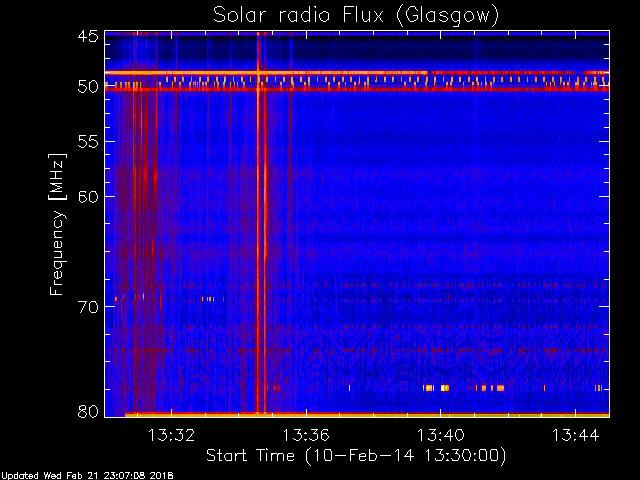Image resolution: width=640 pixels, height=480 pixels.
Task: Click the 13:40 time tick label
Action: (x=440, y=435)
